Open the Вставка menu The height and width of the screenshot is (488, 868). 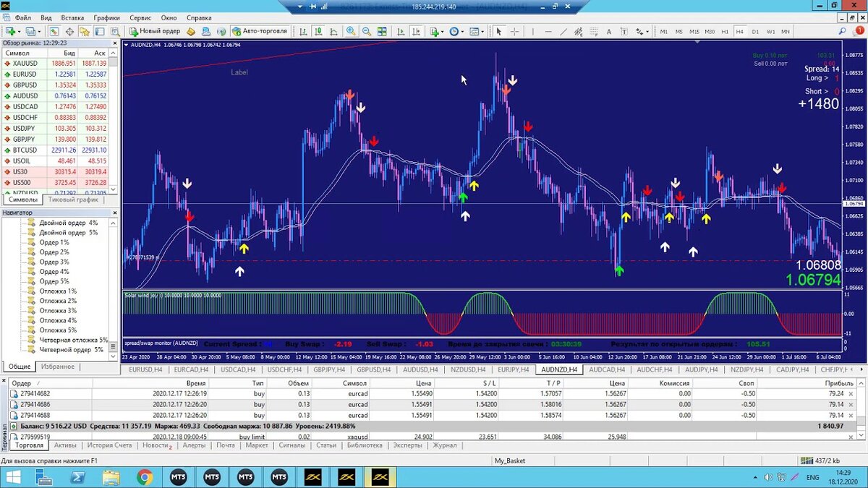tap(72, 17)
